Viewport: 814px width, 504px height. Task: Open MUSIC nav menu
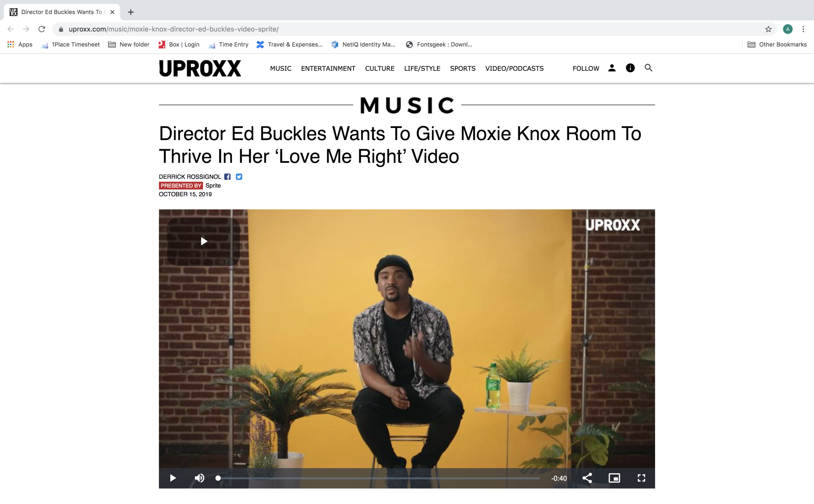[281, 69]
